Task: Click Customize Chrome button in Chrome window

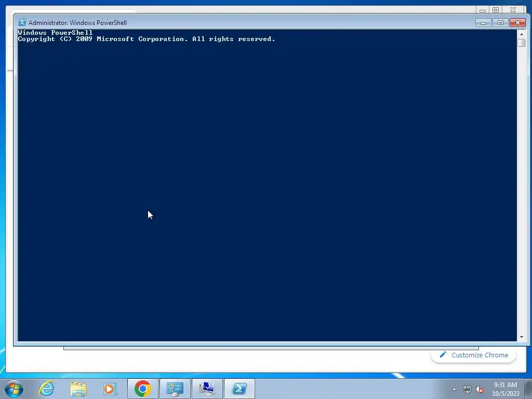Action: point(473,355)
